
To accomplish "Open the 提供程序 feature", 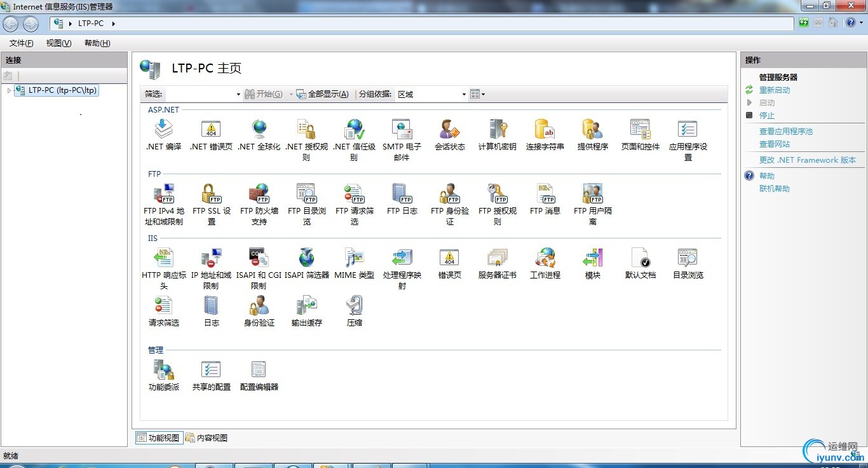I will click(x=592, y=135).
